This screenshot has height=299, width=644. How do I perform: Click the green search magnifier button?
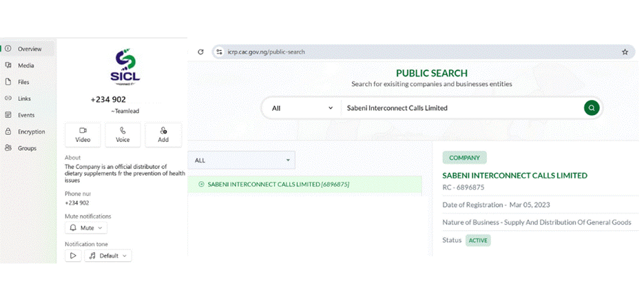pyautogui.click(x=590, y=108)
